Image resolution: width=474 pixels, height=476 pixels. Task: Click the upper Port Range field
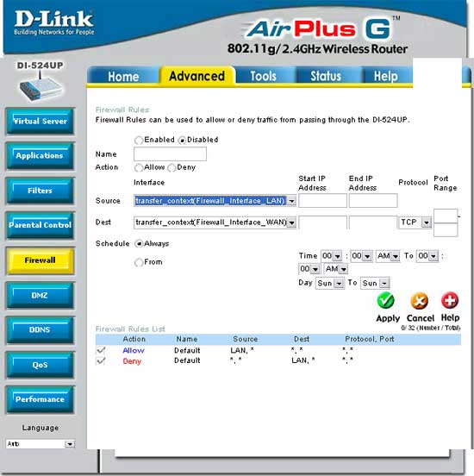coord(446,216)
